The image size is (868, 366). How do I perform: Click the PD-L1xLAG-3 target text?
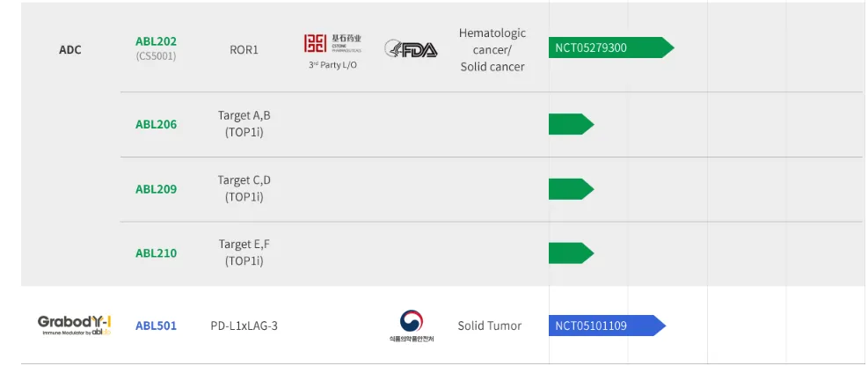244,326
